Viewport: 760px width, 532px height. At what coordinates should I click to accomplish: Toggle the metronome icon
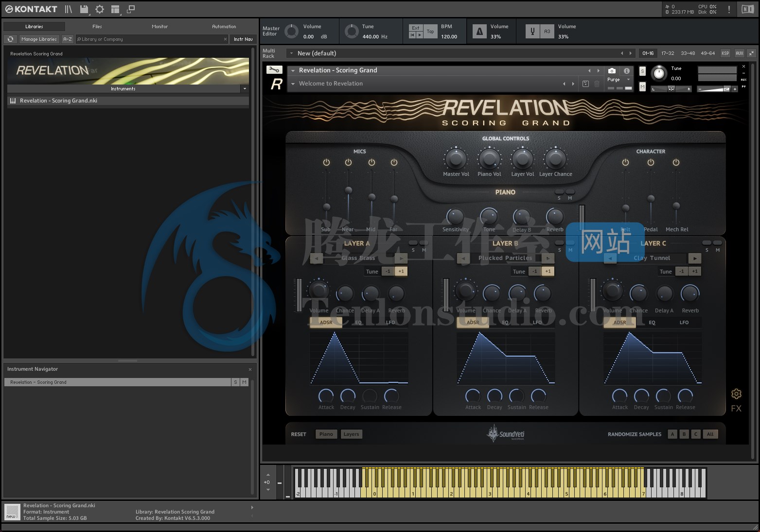point(479,32)
